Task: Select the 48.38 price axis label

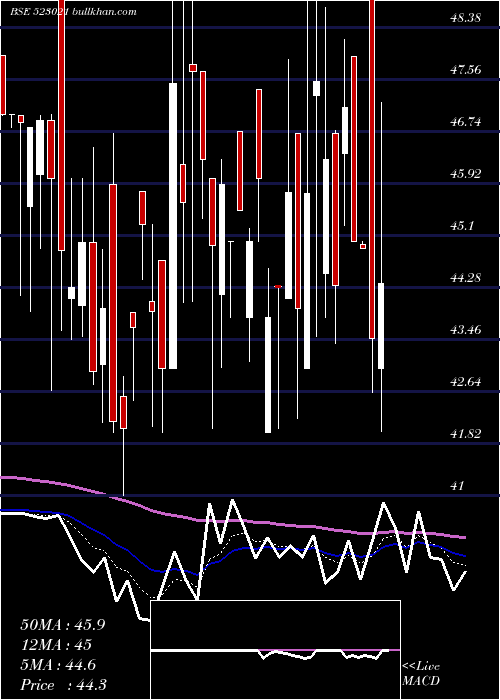Action: (466, 17)
